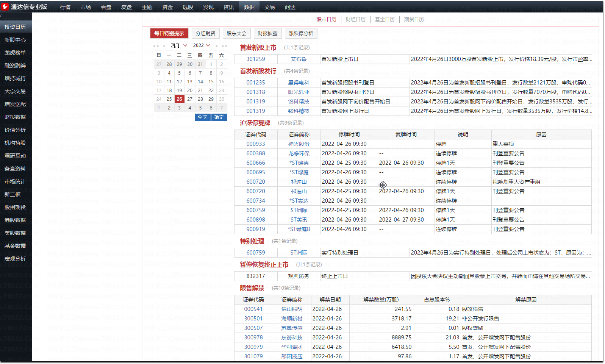The image size is (605, 364).
Task: Open 备查资料 in sidebar
Action: pos(16,169)
